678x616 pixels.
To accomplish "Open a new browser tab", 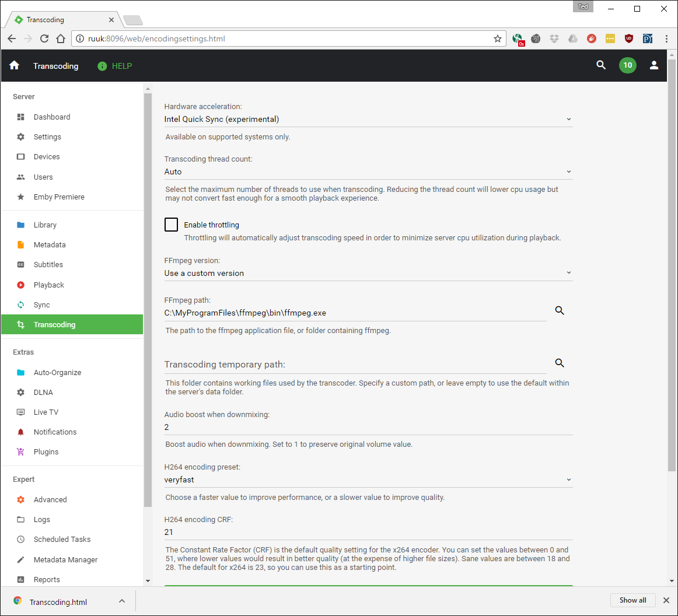I will [133, 20].
